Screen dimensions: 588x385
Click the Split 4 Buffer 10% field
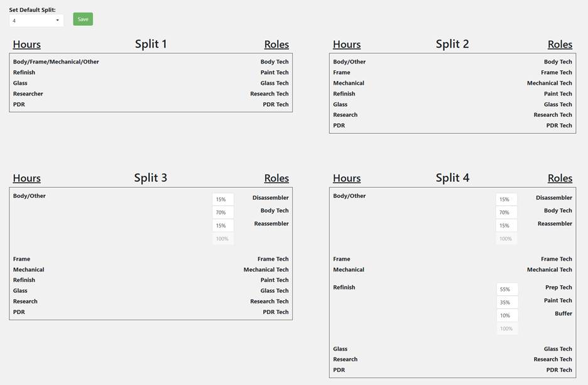(x=506, y=316)
